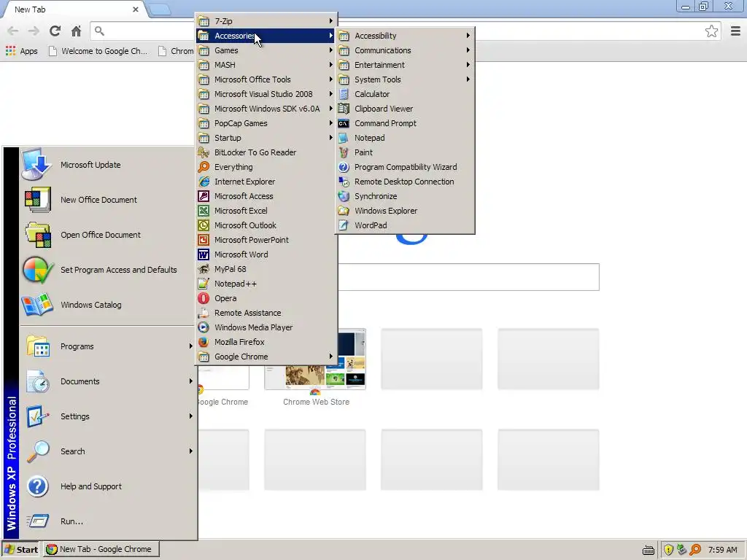Open the Settings submenu in Start
This screenshot has width=747, height=560.
point(107,416)
